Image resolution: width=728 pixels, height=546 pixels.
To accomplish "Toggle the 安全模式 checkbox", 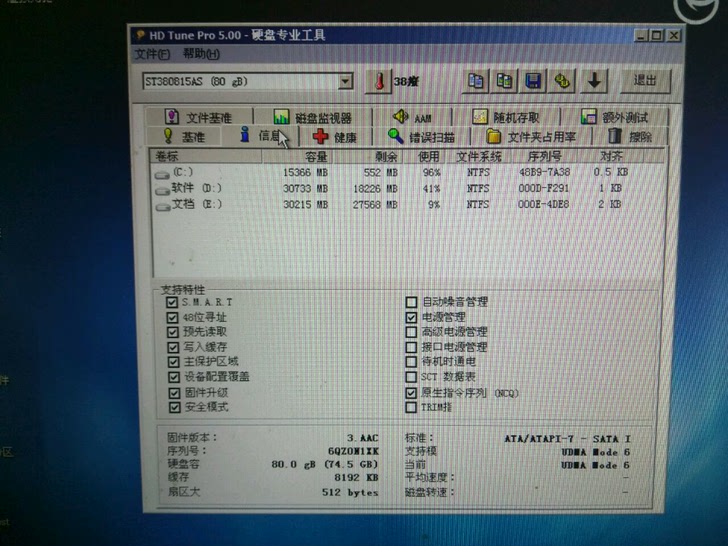I will pyautogui.click(x=175, y=408).
